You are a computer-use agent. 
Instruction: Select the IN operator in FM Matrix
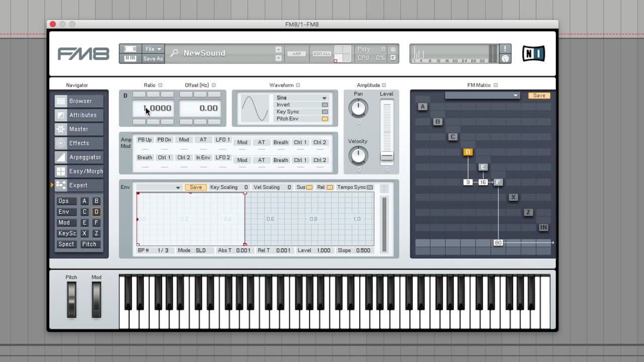pos(543,227)
